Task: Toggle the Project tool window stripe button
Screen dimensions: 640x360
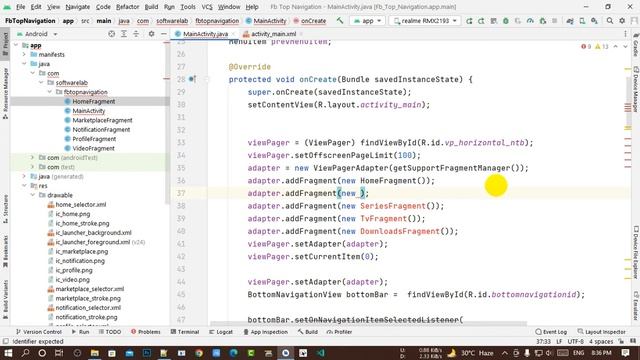Action: (5, 44)
